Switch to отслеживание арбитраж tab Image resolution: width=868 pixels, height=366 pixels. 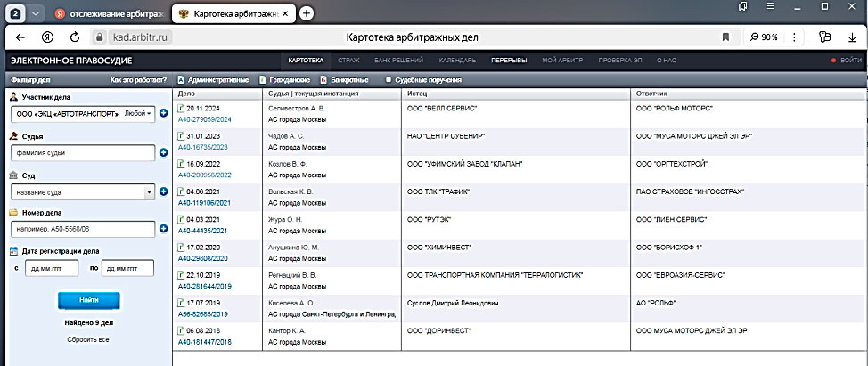pos(110,14)
